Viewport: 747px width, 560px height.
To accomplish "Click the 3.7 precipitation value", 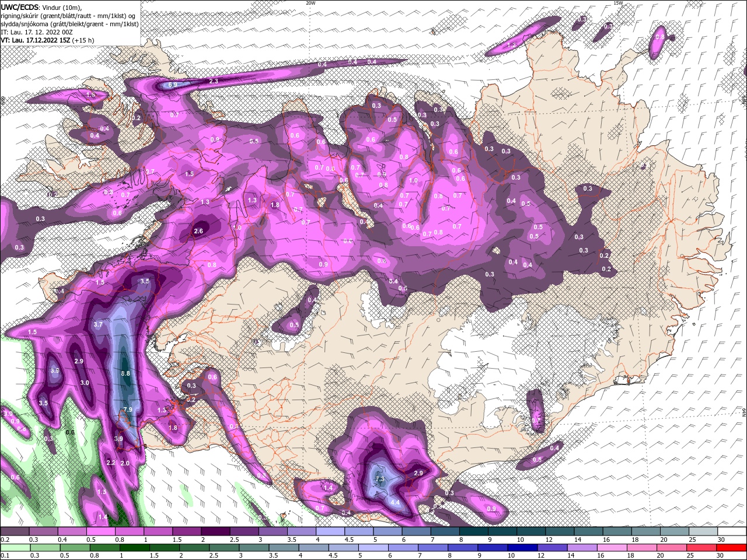I will click(x=98, y=324).
